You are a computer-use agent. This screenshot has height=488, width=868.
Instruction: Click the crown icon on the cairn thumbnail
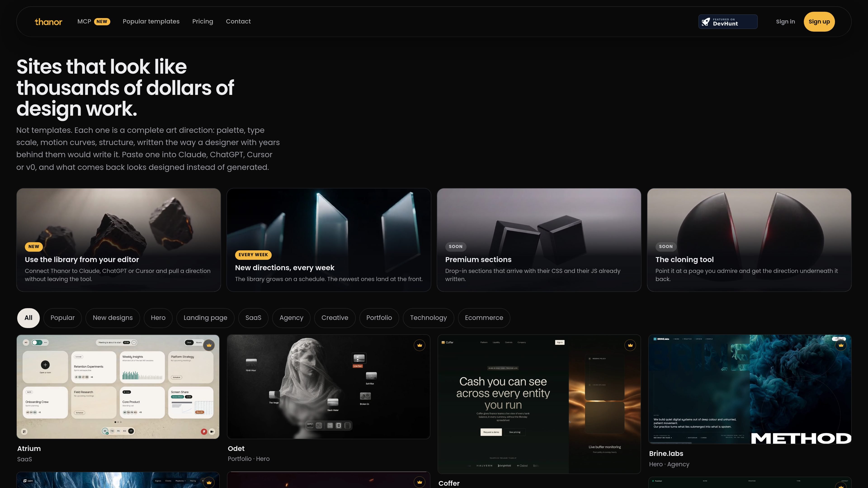209,482
